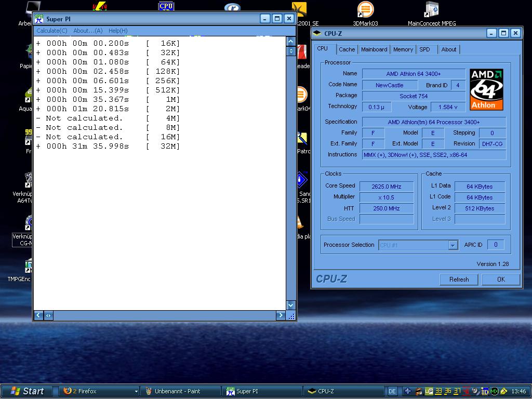Image resolution: width=532 pixels, height=399 pixels.
Task: Switch to the Mainboard tab in CPU-Z
Action: pos(374,49)
